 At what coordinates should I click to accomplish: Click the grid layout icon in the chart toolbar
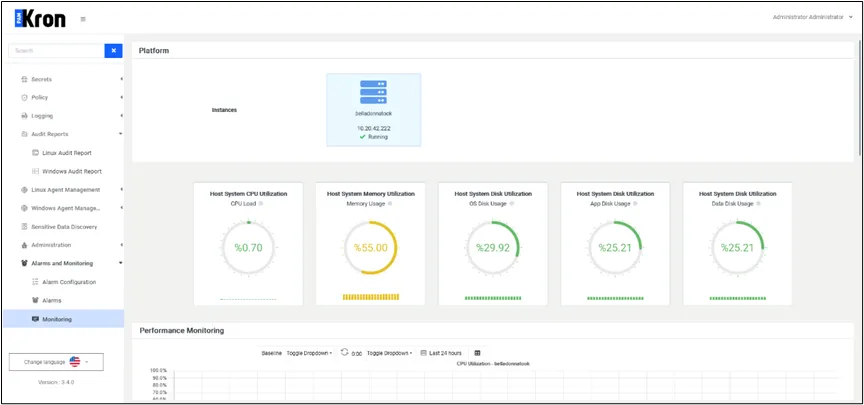[477, 353]
